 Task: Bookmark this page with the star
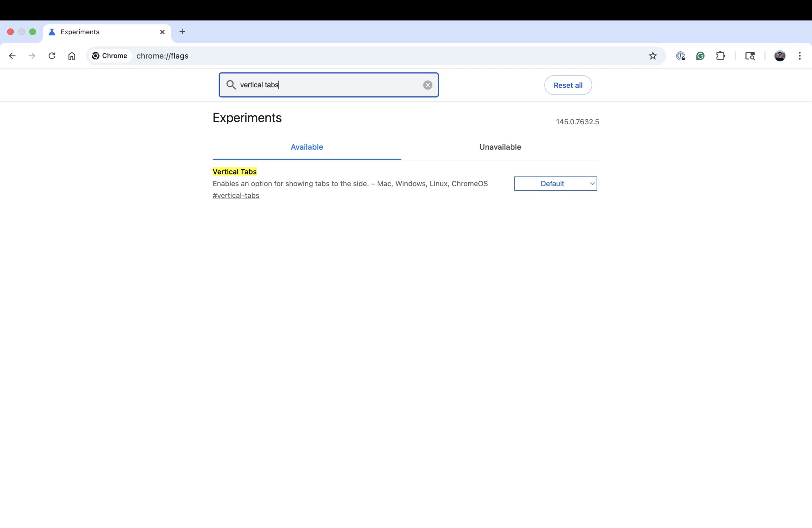pos(653,56)
